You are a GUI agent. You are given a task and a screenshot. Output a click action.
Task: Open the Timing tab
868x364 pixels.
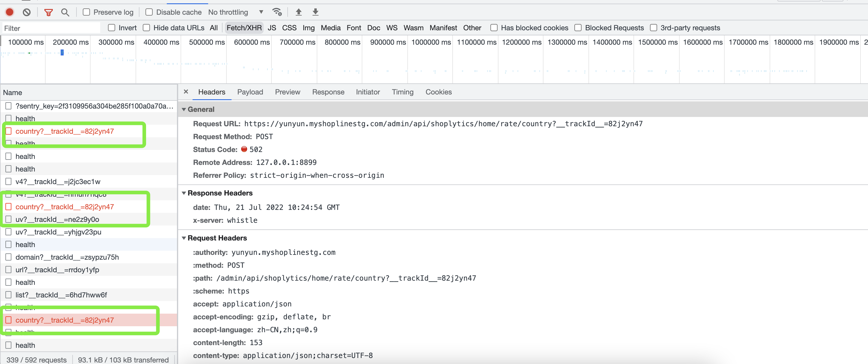[x=402, y=92]
